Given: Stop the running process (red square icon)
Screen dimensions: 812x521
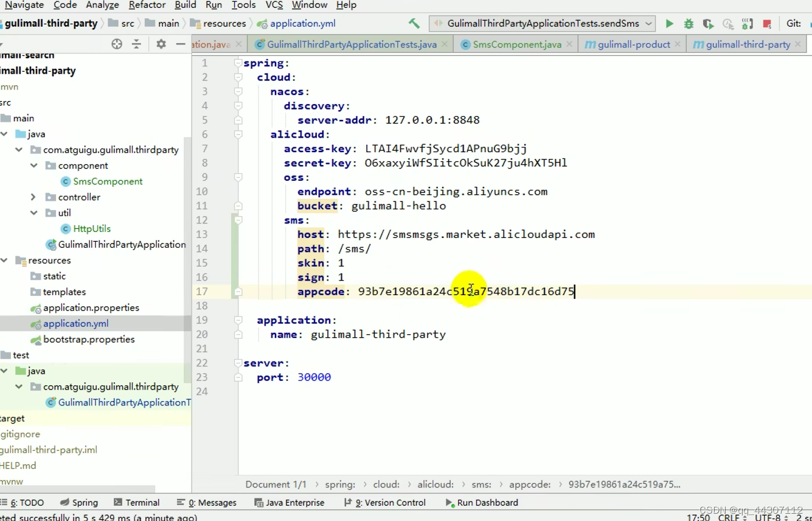Looking at the screenshot, I should [766, 23].
